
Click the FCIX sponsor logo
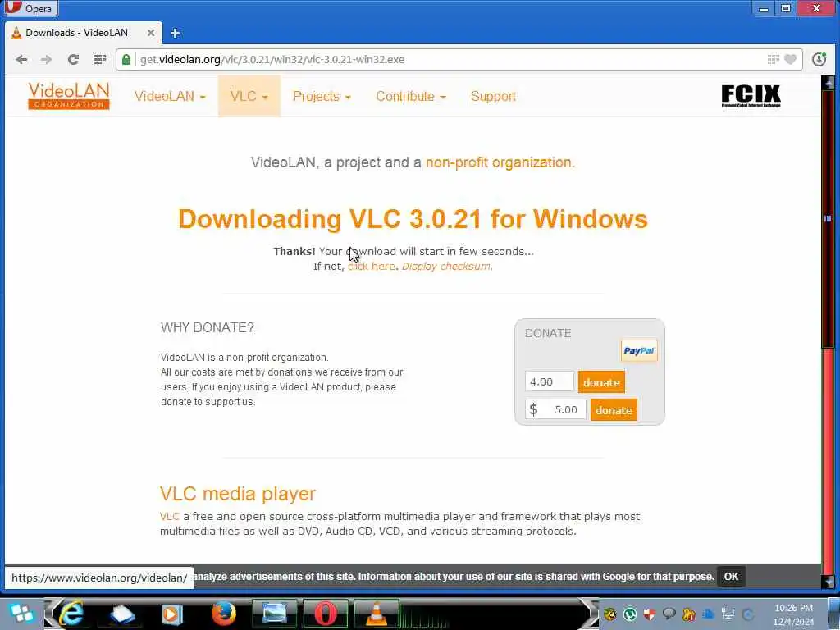pyautogui.click(x=751, y=96)
